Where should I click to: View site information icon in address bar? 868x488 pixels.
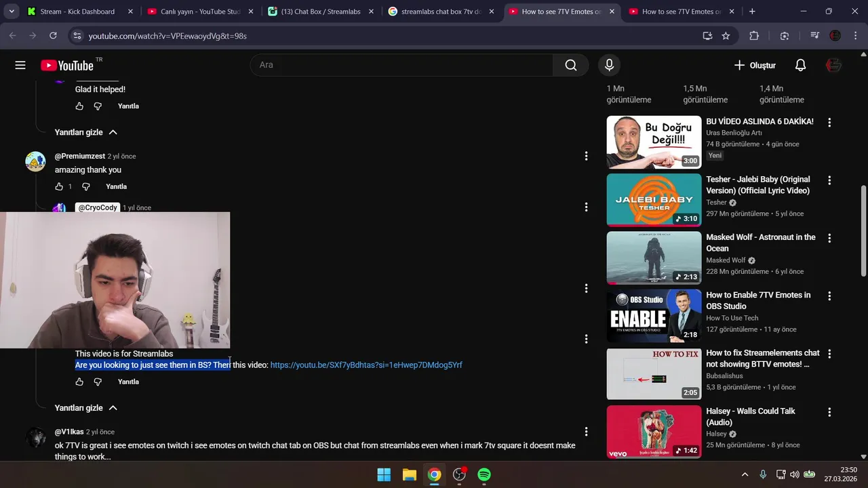[77, 36]
